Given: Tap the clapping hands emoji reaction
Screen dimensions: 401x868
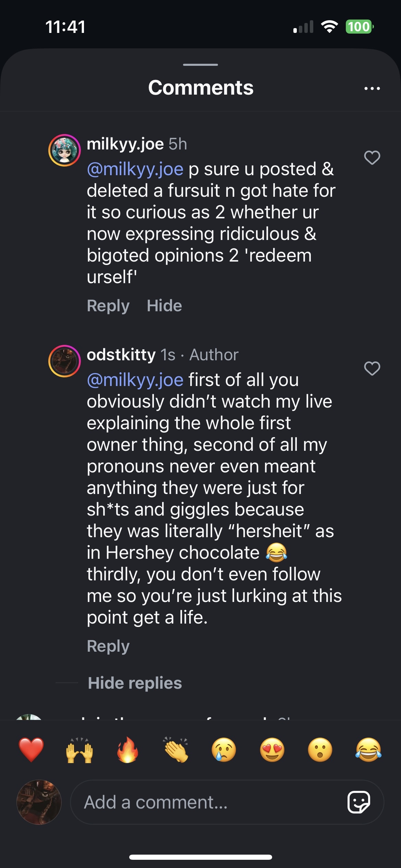Looking at the screenshot, I should [x=176, y=750].
